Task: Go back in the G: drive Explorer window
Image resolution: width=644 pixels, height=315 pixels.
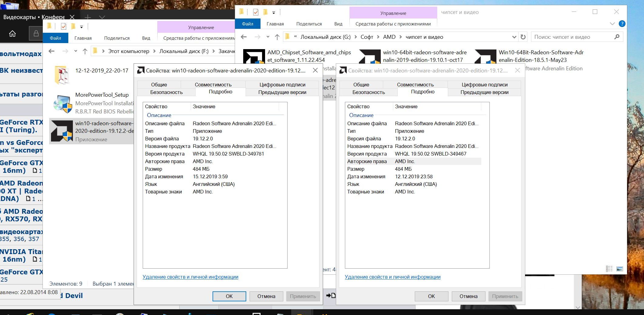Action: click(x=244, y=37)
